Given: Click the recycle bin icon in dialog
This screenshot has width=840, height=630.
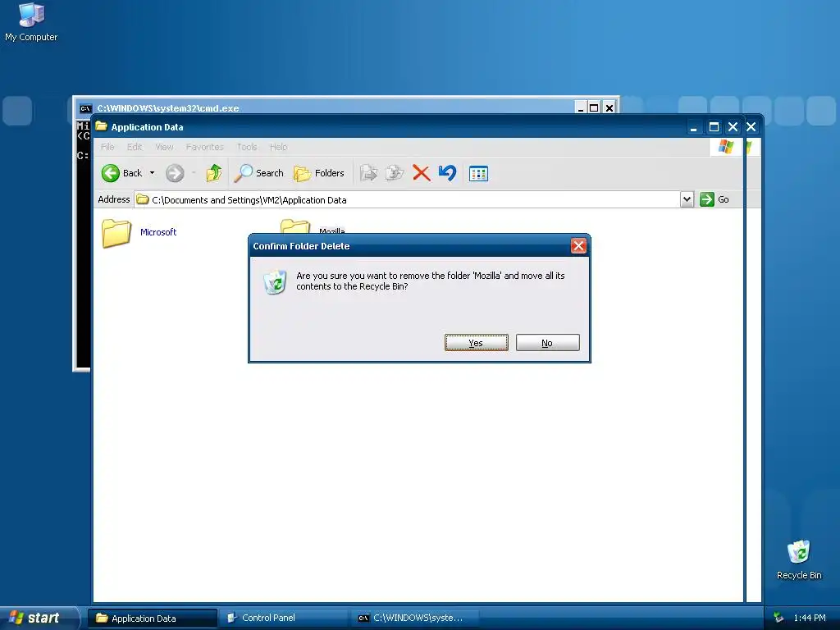Looking at the screenshot, I should pyautogui.click(x=276, y=282).
